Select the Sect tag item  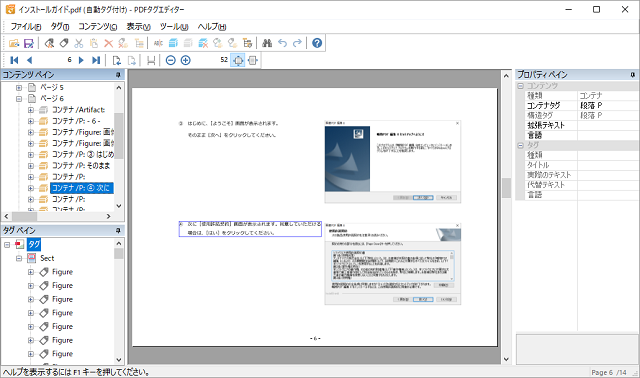47,258
